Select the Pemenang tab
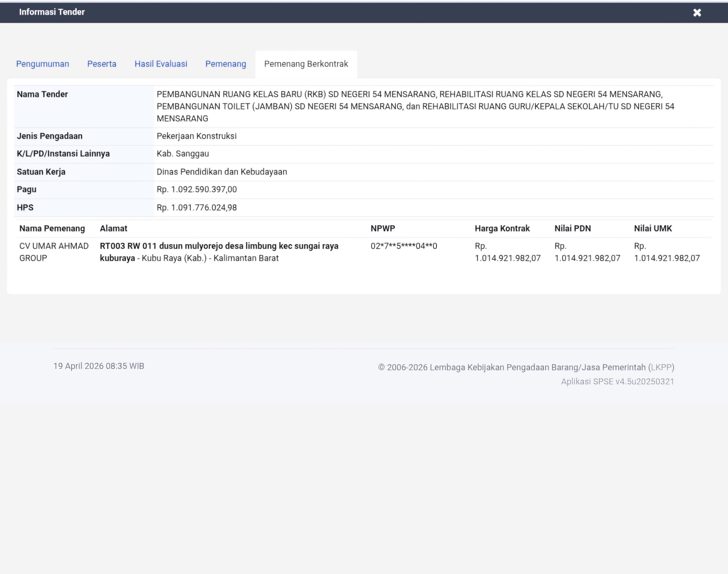This screenshot has height=574, width=728. (x=226, y=64)
